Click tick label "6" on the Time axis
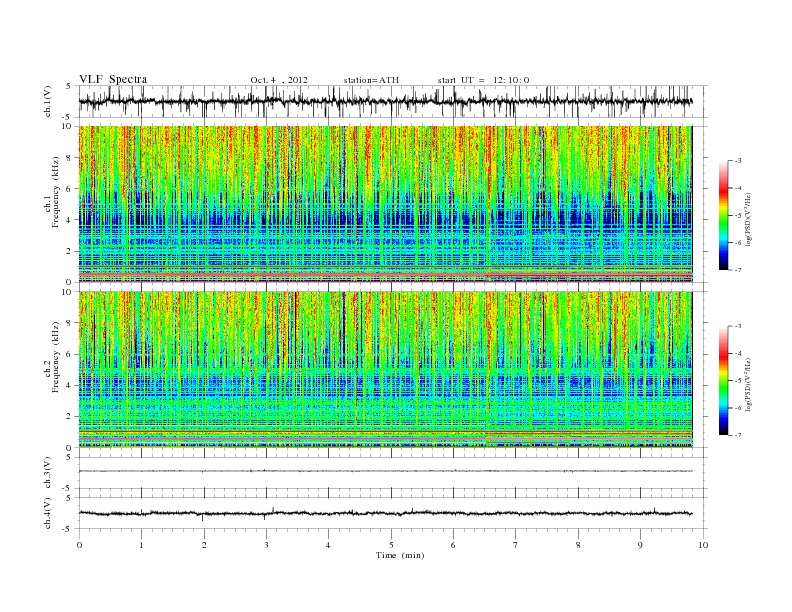Screen dimensions: 792x612 point(453,545)
